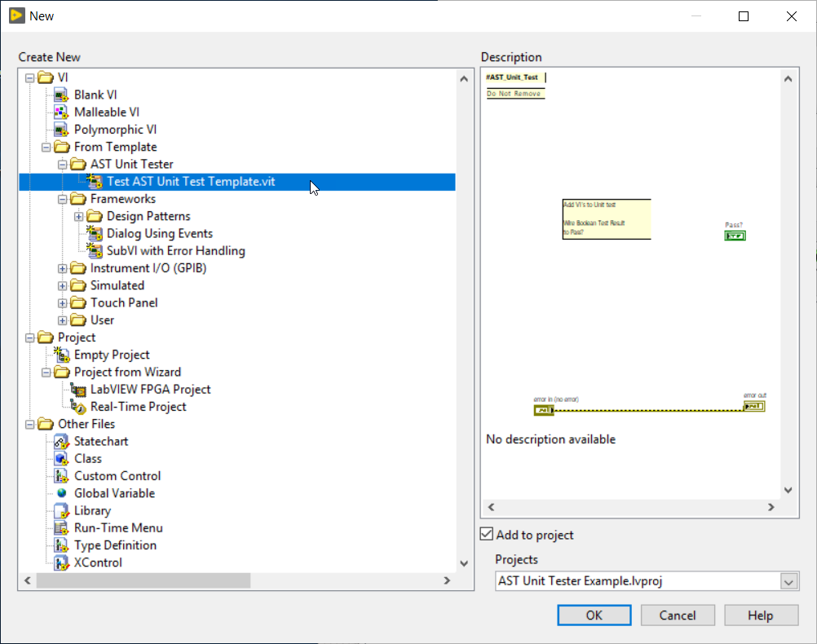Click the Type Definition icon

coord(61,545)
